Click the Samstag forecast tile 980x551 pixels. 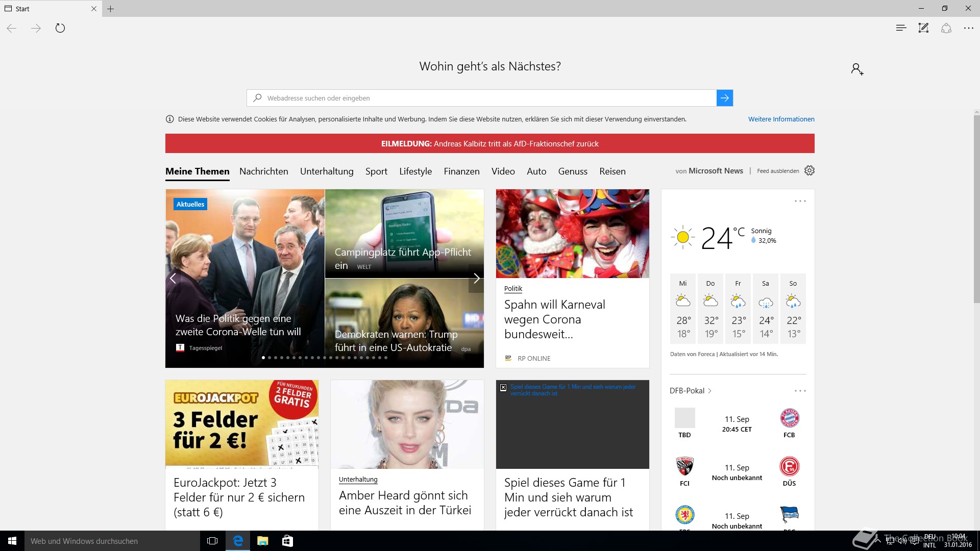(766, 309)
